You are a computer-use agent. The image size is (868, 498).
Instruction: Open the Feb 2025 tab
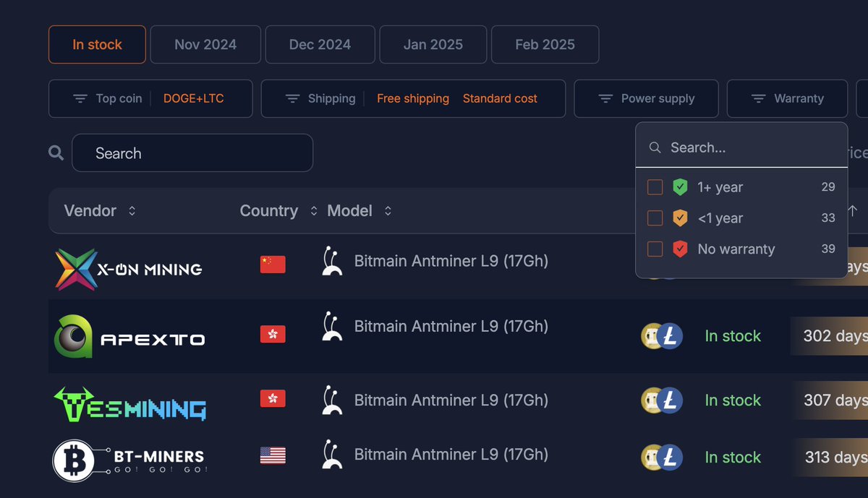[545, 45]
